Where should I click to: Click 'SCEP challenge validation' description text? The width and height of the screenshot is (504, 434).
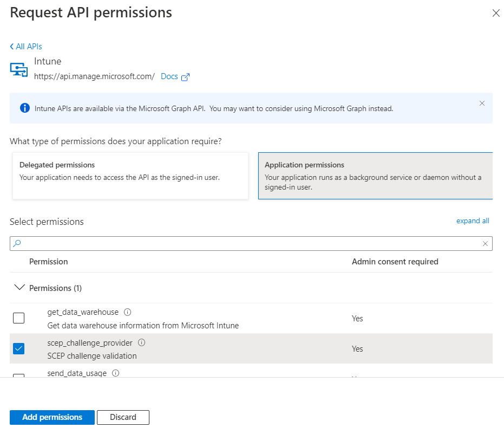click(92, 356)
